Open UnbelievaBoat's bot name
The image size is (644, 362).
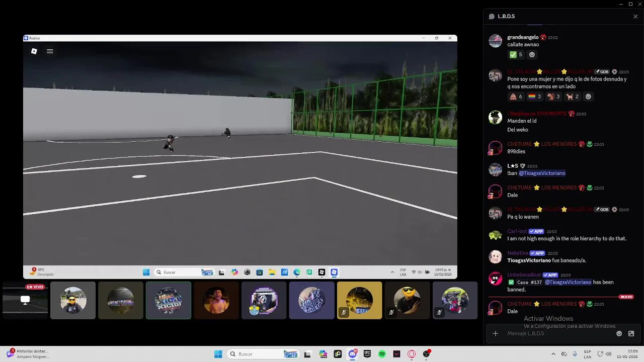tap(524, 275)
